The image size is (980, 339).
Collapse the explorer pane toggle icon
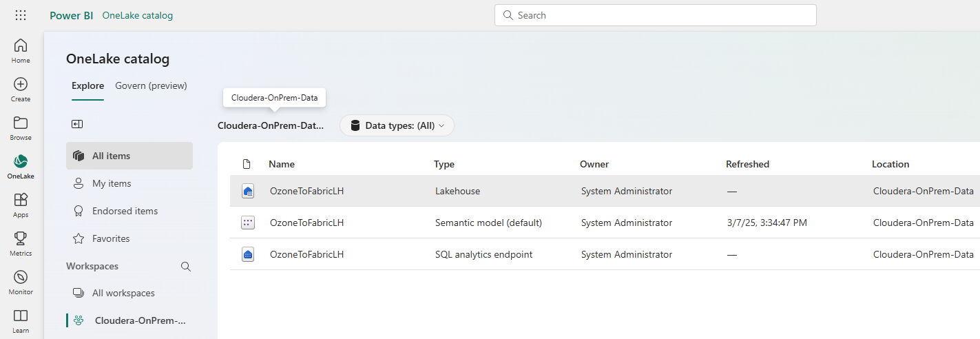pos(77,124)
